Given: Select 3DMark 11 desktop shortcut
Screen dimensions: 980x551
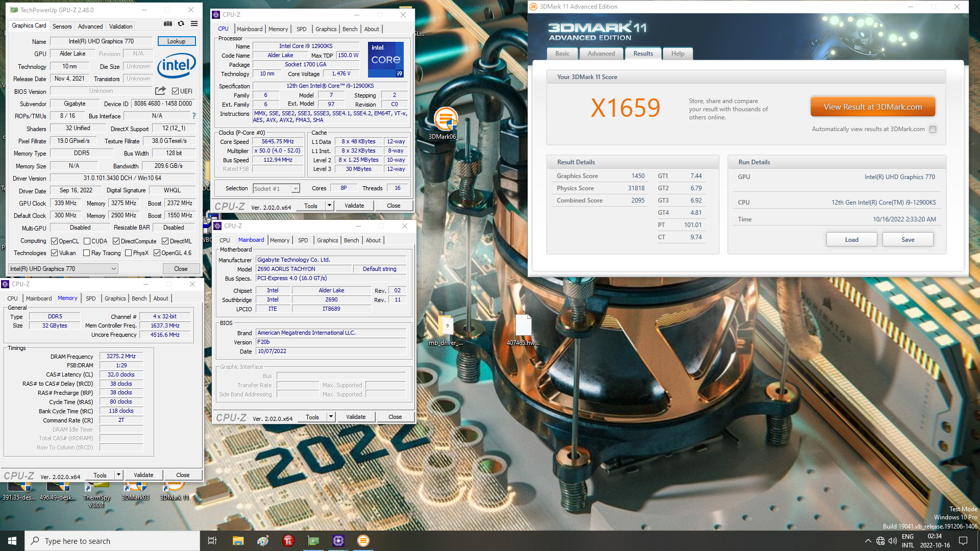Looking at the screenshot, I should tap(175, 491).
